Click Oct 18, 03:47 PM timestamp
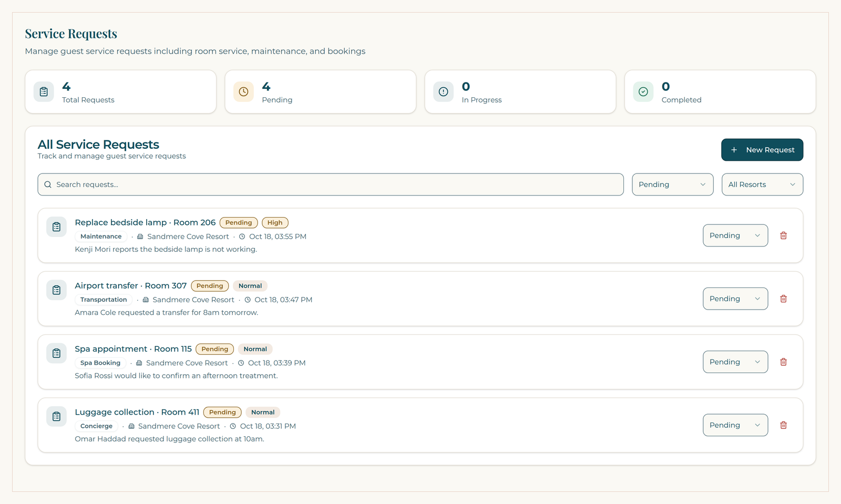841x504 pixels. [283, 300]
